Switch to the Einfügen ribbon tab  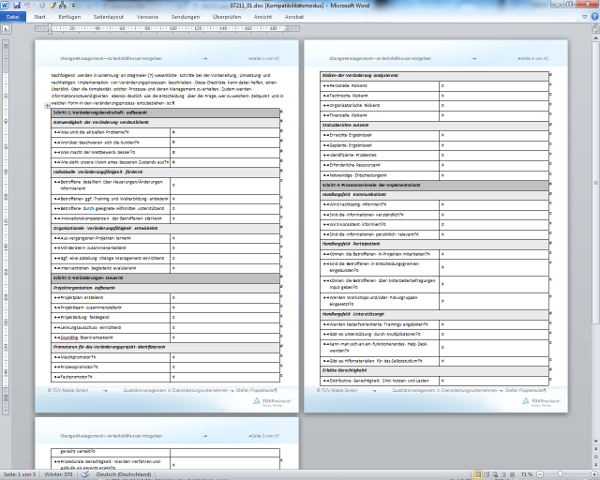pos(72,18)
